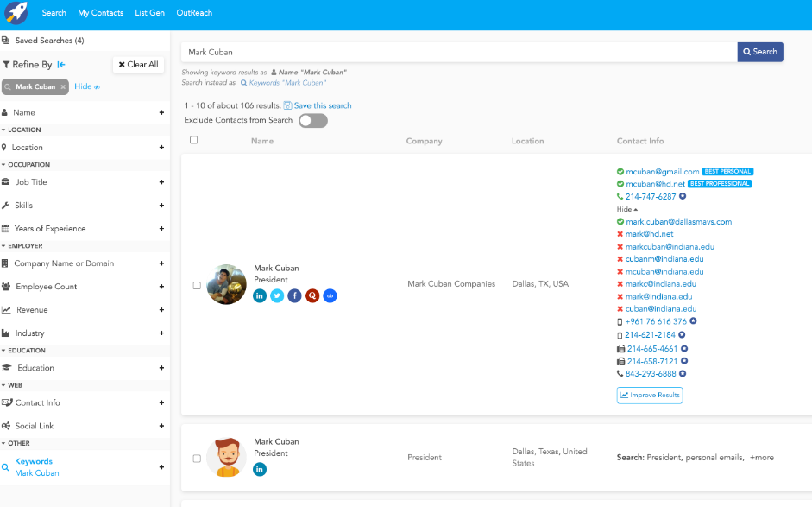Click +more in second result
Screen dimensions: 812x507
(x=762, y=457)
